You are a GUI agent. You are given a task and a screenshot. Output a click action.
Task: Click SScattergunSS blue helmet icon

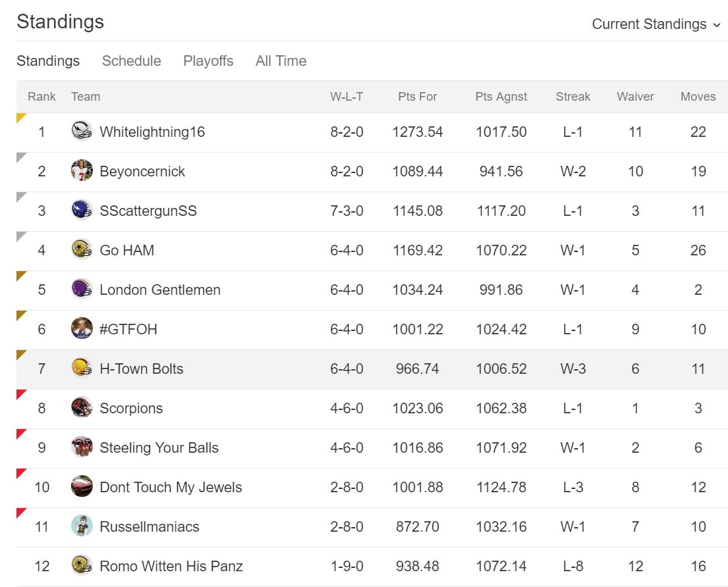[82, 211]
